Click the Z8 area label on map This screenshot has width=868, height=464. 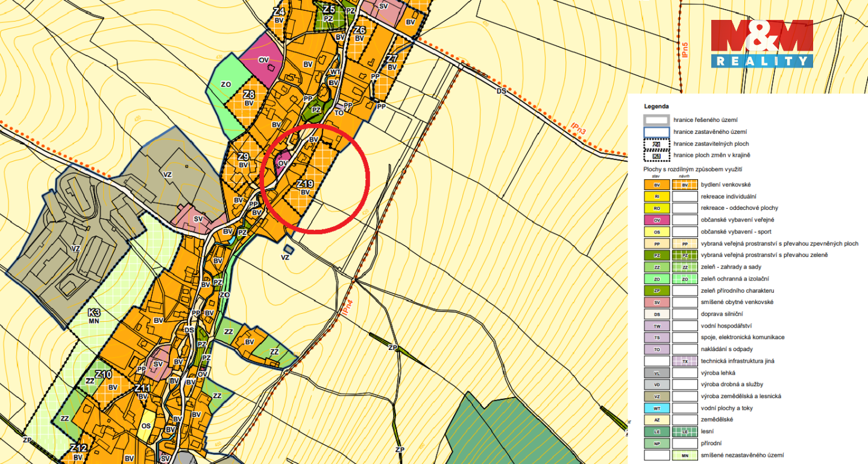(x=248, y=95)
